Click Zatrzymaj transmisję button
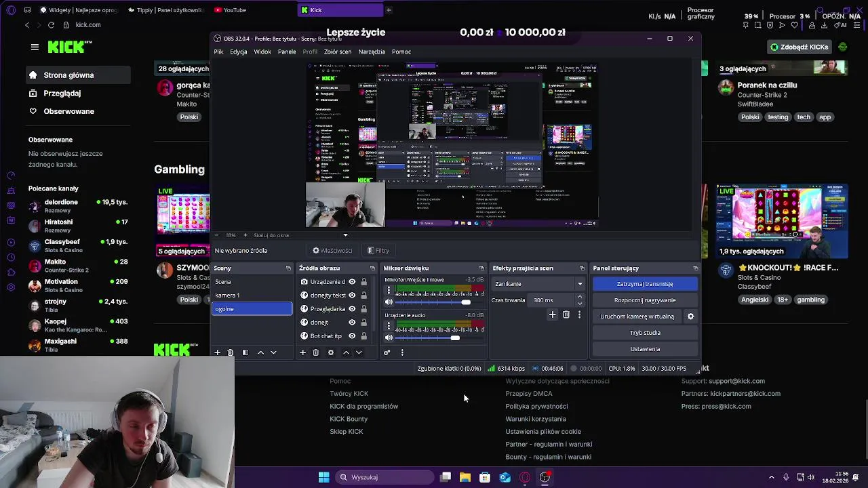868x488 pixels. point(645,284)
